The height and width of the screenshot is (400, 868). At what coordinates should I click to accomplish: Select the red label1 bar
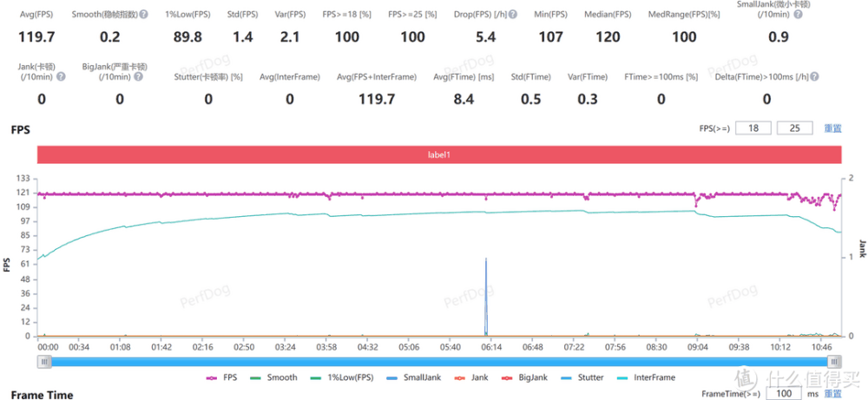[439, 154]
